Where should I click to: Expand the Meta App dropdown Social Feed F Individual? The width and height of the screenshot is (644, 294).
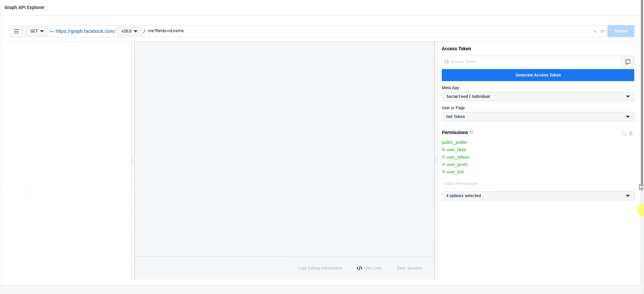[538, 97]
